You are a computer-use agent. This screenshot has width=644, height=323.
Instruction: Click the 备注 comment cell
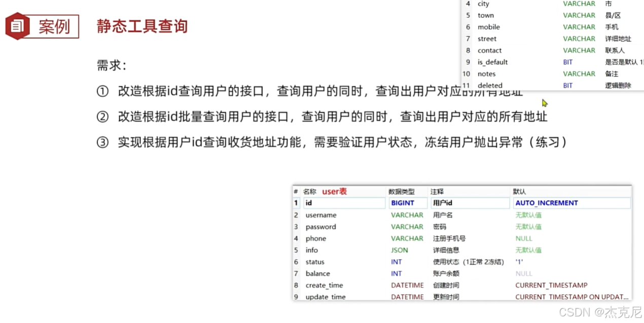click(x=612, y=74)
